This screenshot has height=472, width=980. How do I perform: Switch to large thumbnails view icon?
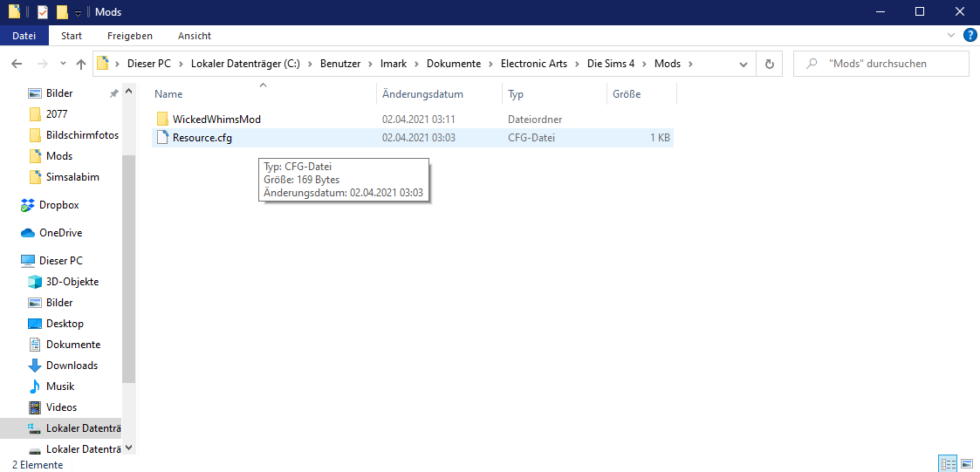tap(966, 464)
